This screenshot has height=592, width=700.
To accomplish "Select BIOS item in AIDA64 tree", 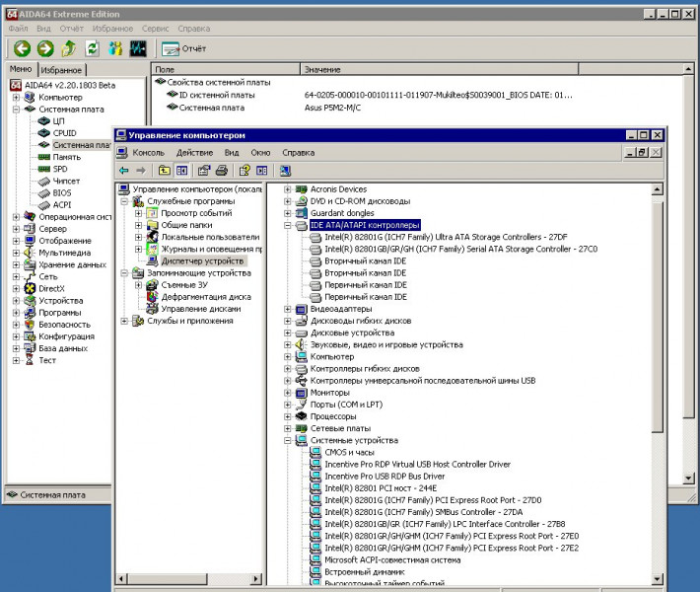I will (x=61, y=193).
